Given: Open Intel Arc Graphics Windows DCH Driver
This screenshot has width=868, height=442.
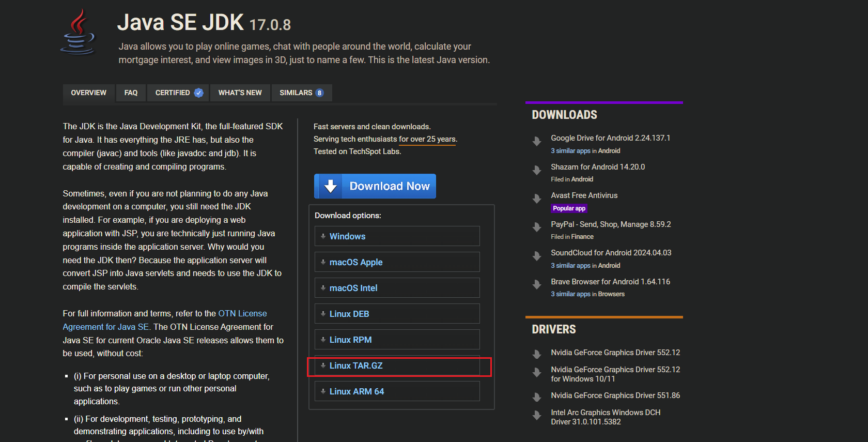Looking at the screenshot, I should point(606,417).
